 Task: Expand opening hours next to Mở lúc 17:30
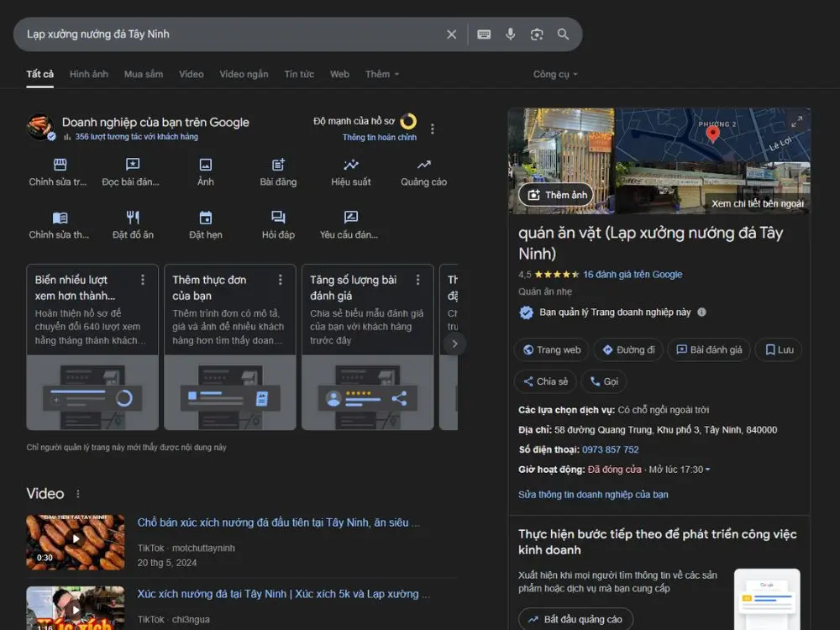[x=707, y=470]
